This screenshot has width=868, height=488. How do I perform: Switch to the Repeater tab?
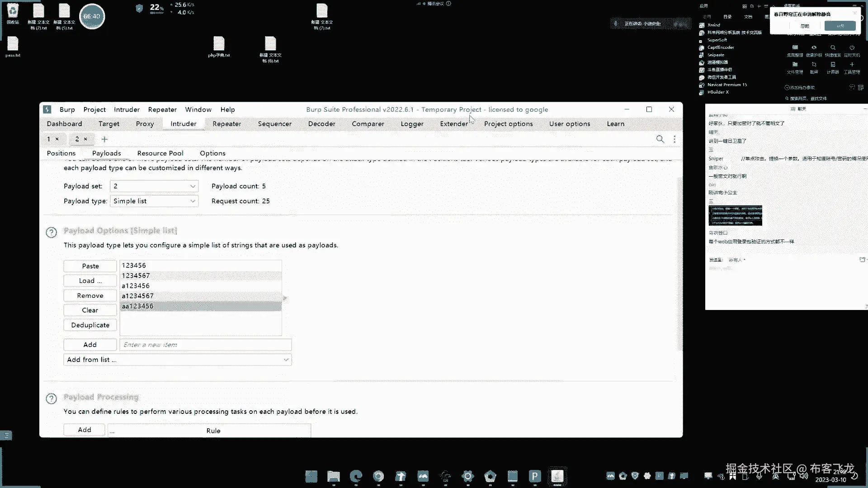(226, 124)
